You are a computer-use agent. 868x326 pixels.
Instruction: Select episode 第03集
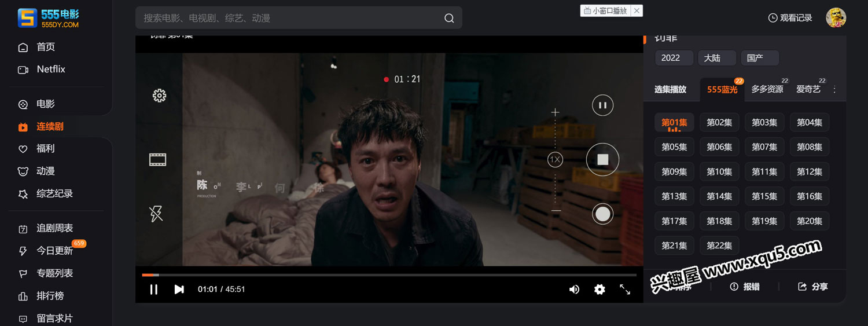[764, 123]
